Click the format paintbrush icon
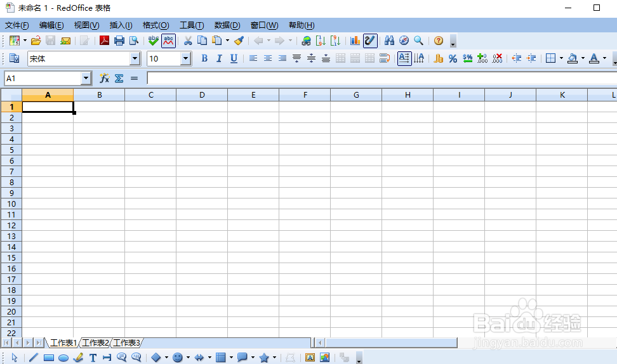Screen dimensions: 617x364 239,41
